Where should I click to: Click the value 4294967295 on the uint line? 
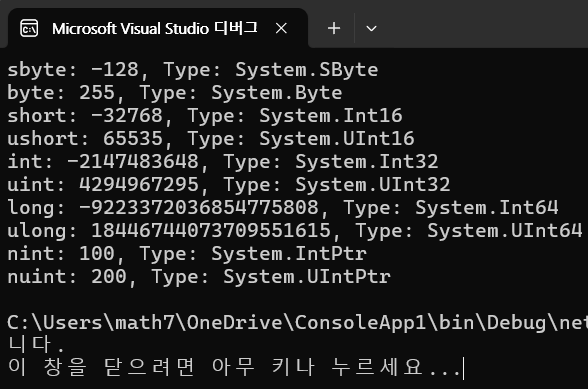click(x=139, y=185)
